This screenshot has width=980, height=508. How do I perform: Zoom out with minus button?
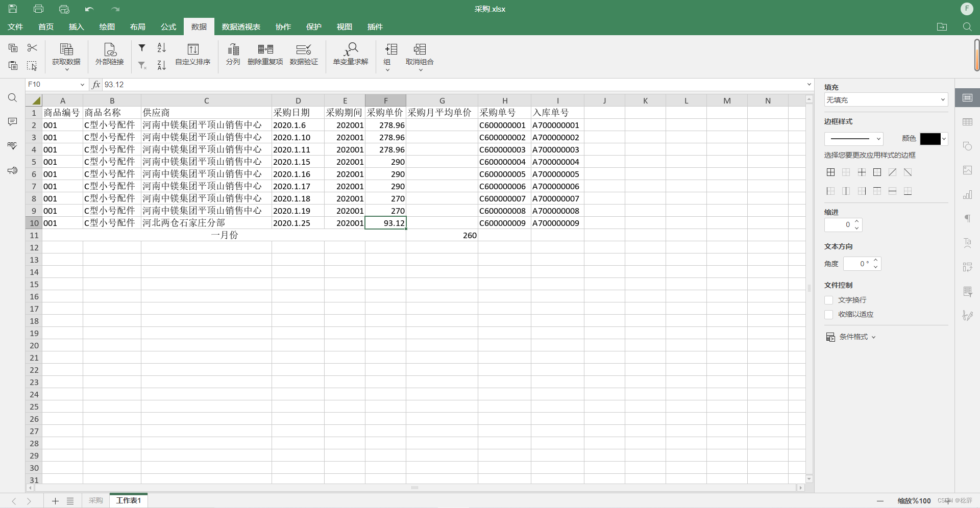coord(880,501)
